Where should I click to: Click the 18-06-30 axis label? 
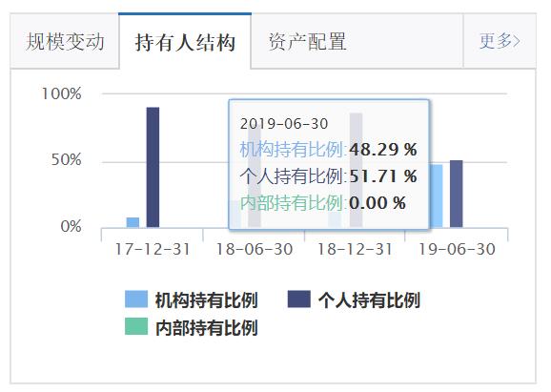(254, 249)
